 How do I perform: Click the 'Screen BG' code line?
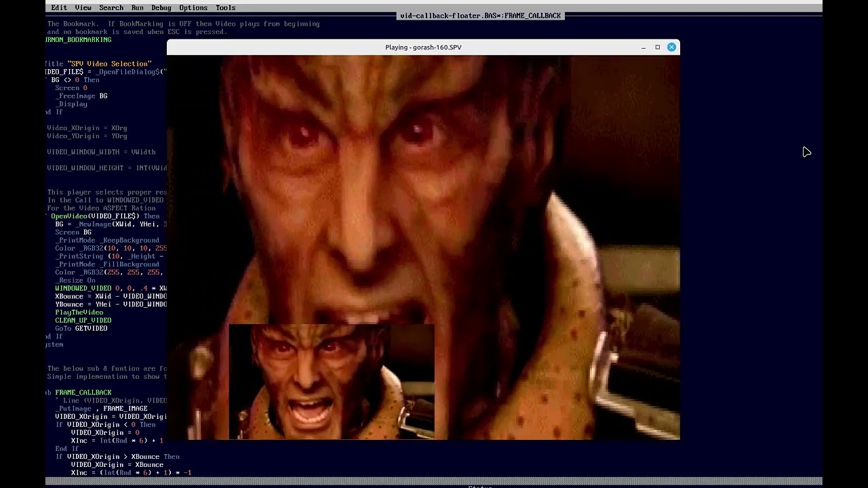[73, 232]
